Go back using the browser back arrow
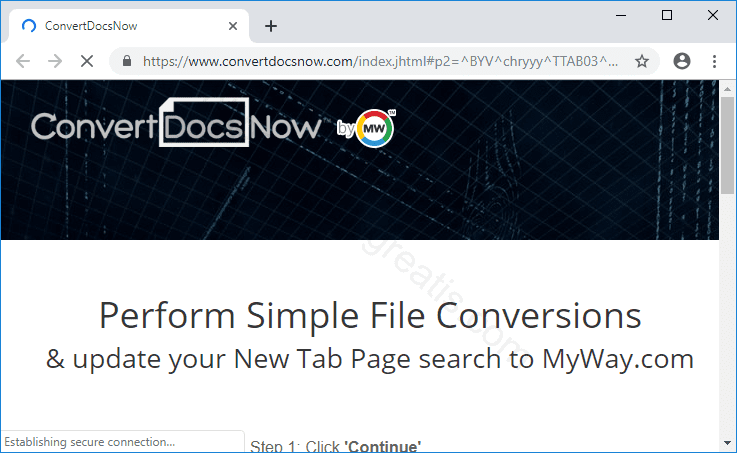737x453 pixels. pyautogui.click(x=23, y=61)
